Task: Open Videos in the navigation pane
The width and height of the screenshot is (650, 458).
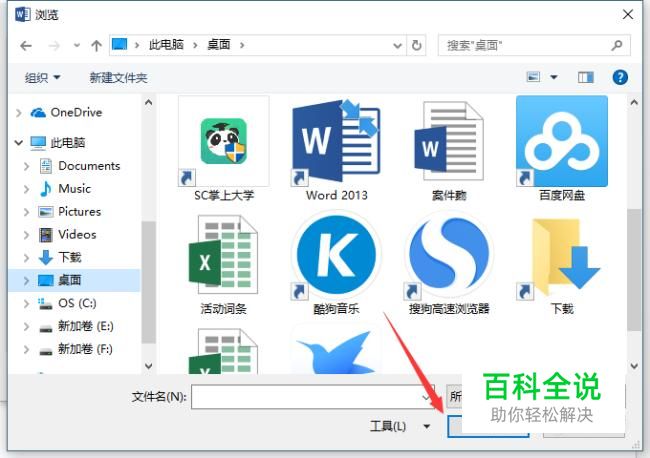Action: coord(67,235)
